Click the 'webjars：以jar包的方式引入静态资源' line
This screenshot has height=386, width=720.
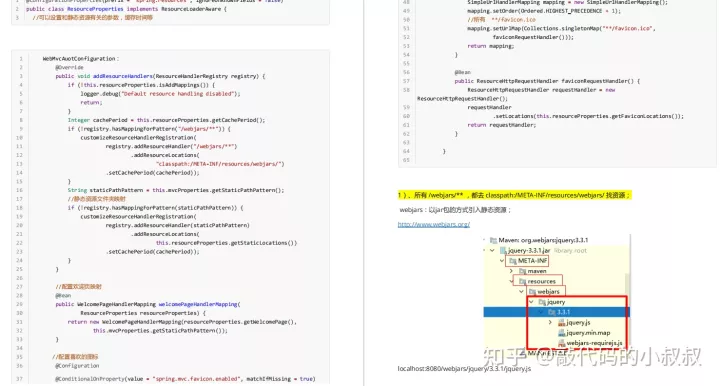pyautogui.click(x=455, y=210)
